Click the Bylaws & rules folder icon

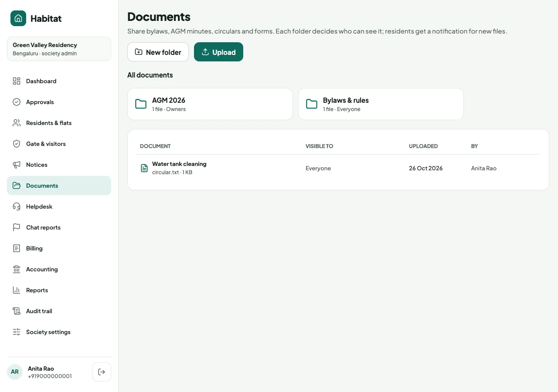point(312,104)
